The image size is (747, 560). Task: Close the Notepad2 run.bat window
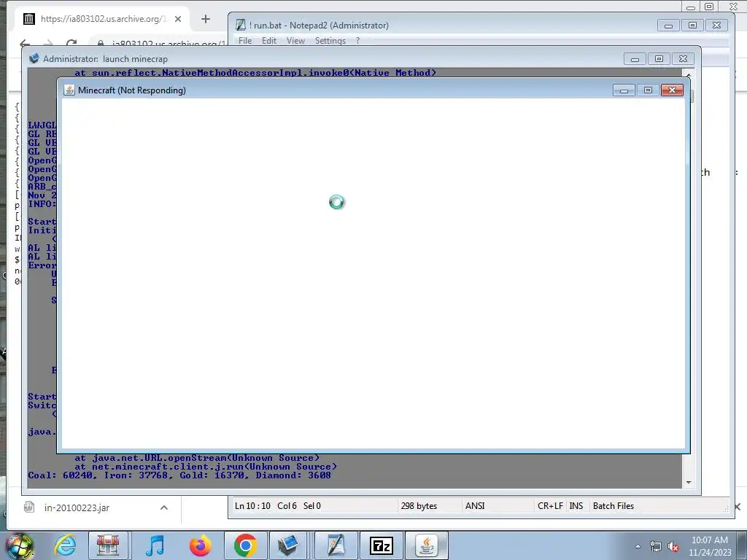click(x=716, y=26)
